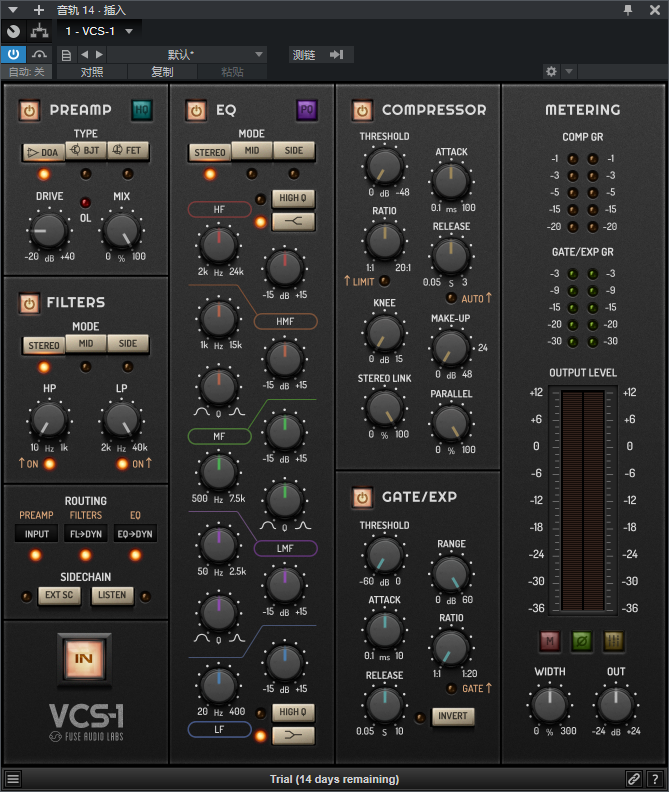Image resolution: width=669 pixels, height=792 pixels.
Task: Click the 复制 copy button
Action: coord(162,72)
